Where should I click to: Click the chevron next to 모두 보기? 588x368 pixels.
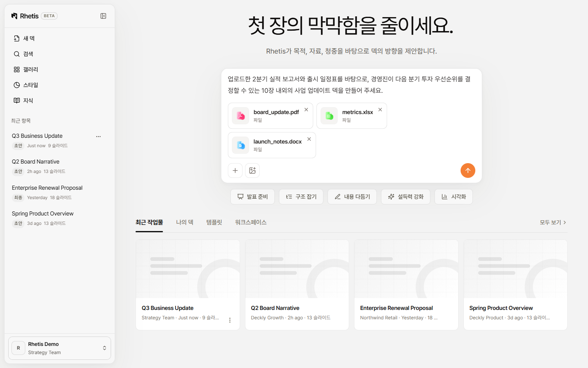coord(565,222)
